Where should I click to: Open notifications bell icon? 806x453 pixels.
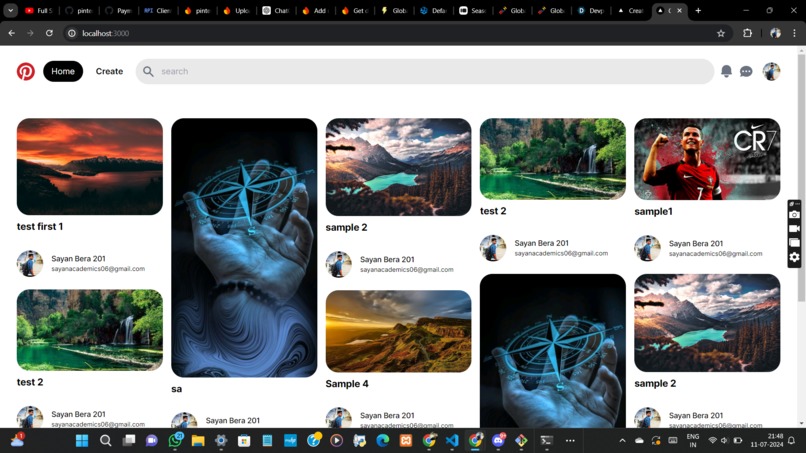pos(726,71)
